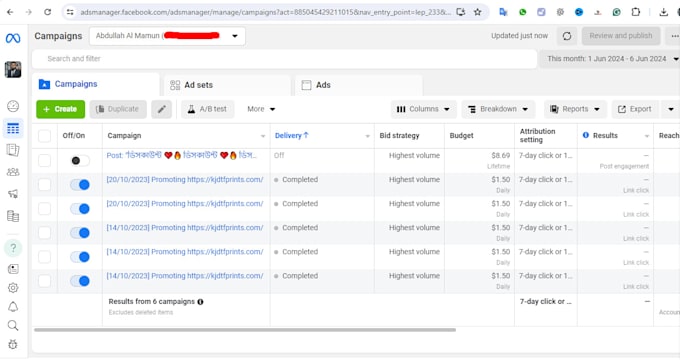
Task: Click Review and publish
Action: click(621, 36)
